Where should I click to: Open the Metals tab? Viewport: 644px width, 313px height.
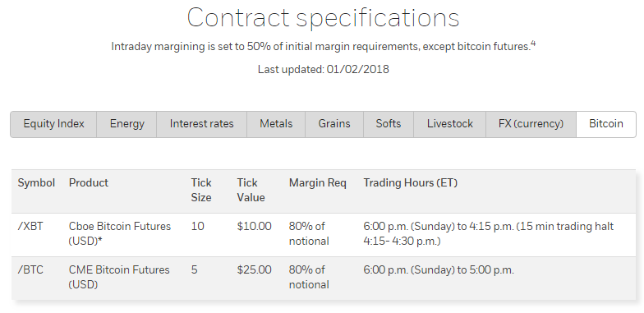(x=276, y=124)
